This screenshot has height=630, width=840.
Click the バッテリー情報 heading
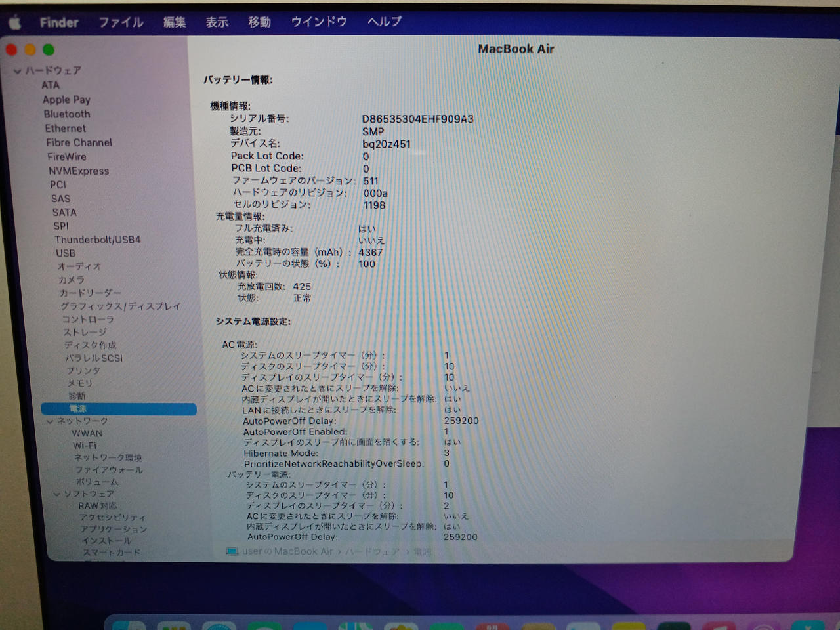(238, 80)
